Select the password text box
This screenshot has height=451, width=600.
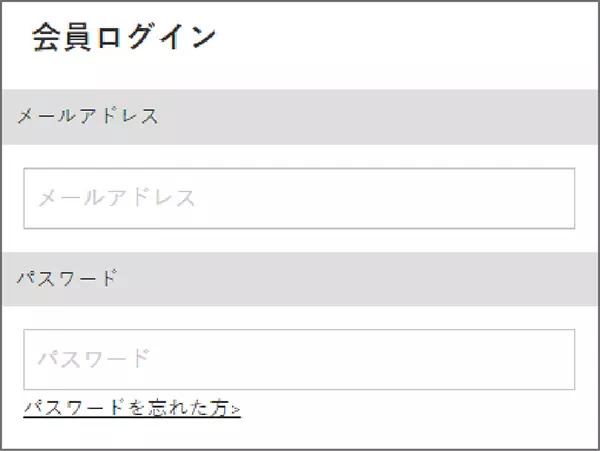pyautogui.click(x=299, y=359)
